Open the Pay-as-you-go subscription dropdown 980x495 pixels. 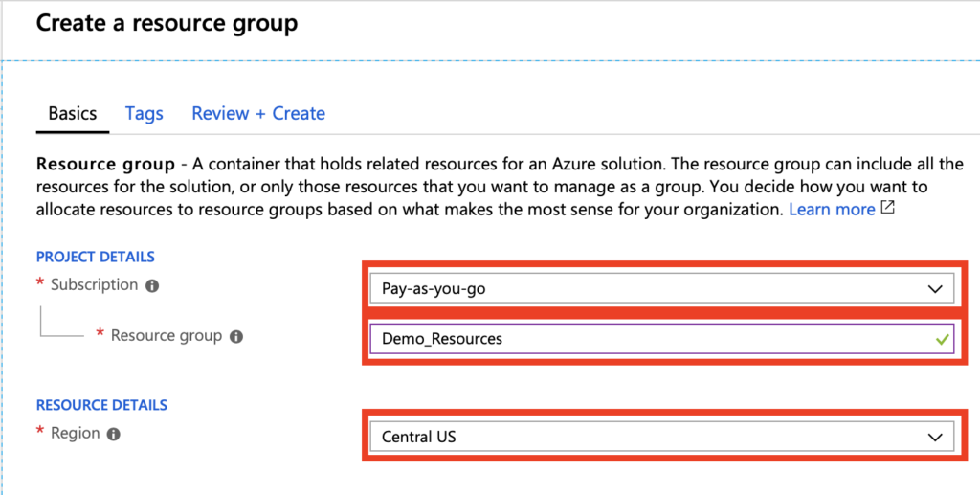662,289
